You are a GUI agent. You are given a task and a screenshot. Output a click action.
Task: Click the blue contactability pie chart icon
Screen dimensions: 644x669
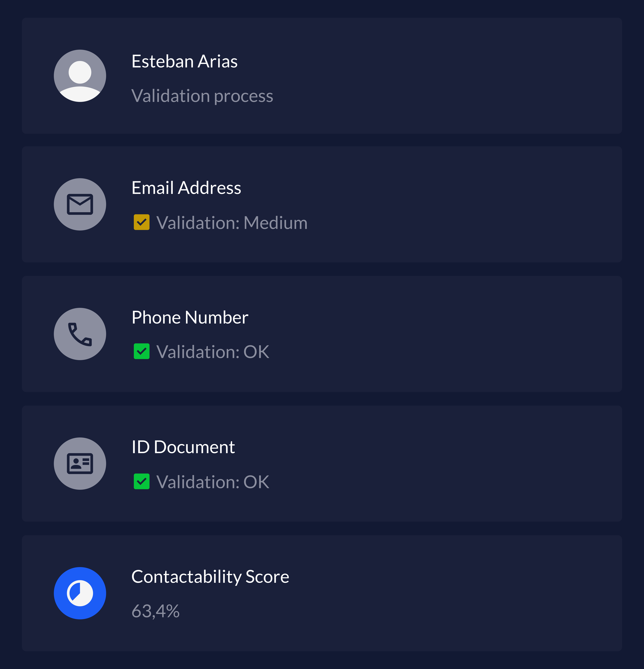coord(80,593)
